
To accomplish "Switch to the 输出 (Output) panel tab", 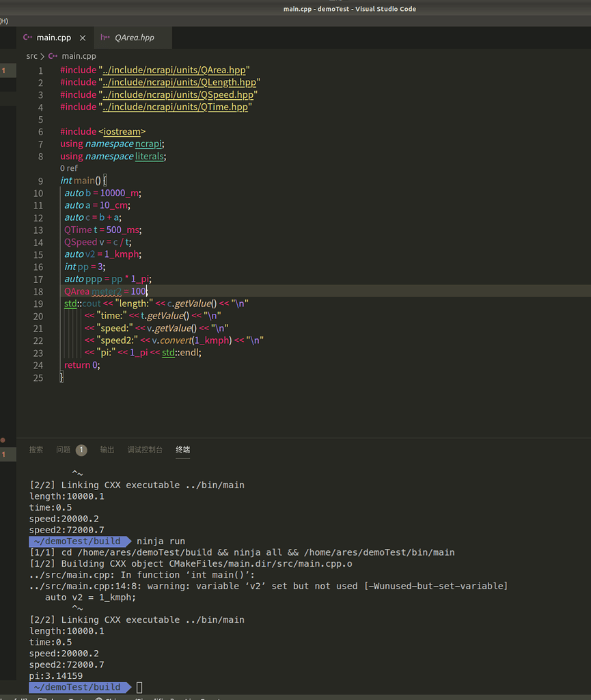I will point(107,450).
